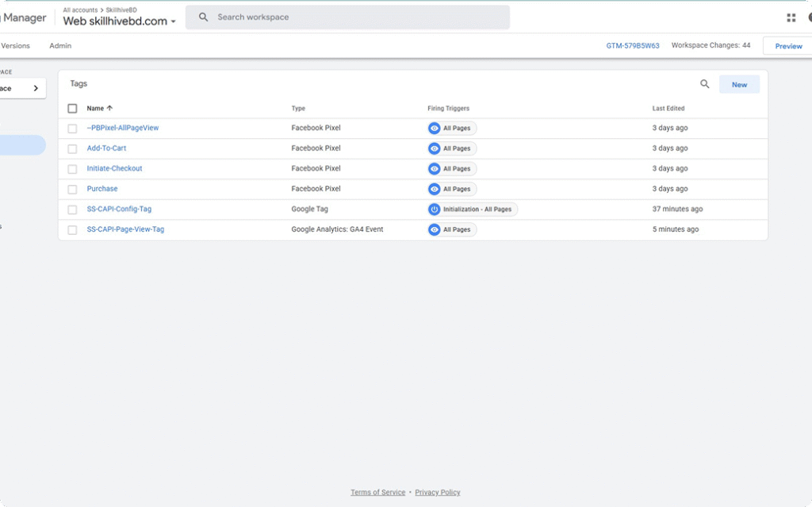Click the All accounts breadcrumb
This screenshot has width=812, height=507.
(80, 10)
